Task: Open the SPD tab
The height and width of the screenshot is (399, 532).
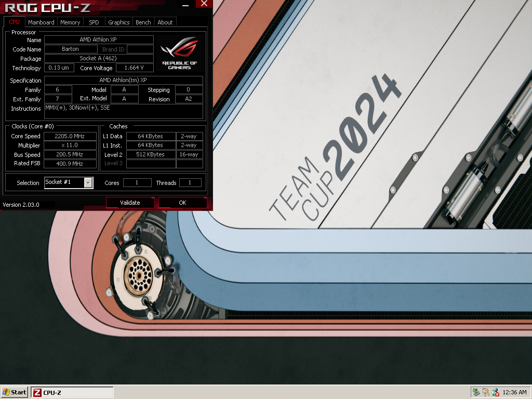Action: [x=94, y=22]
